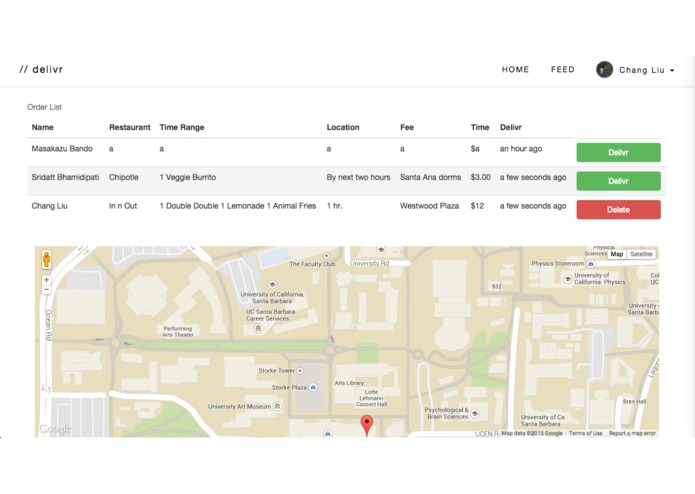Click the Google logo on map
The height and width of the screenshot is (494, 695).
(55, 428)
